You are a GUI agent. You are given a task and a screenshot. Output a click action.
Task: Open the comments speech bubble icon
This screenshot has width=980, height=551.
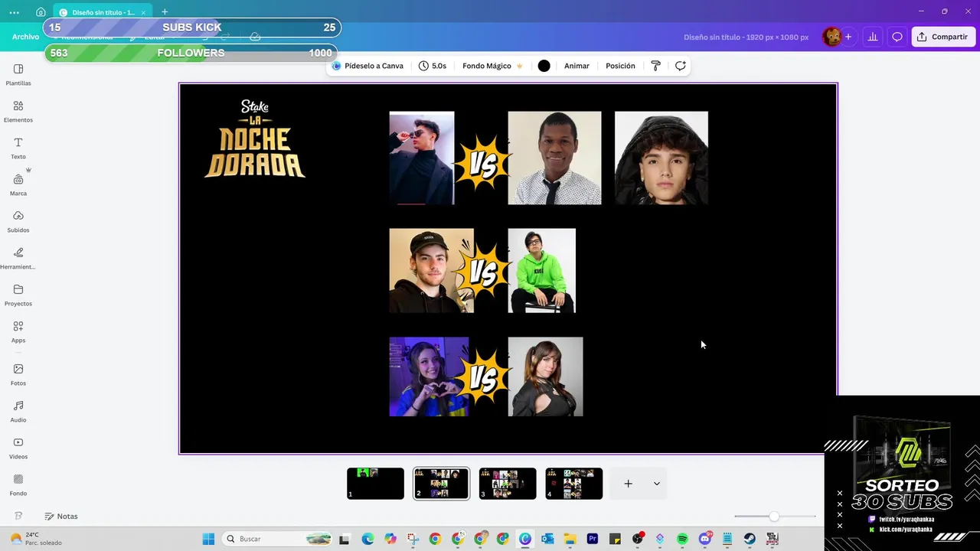pyautogui.click(x=897, y=37)
